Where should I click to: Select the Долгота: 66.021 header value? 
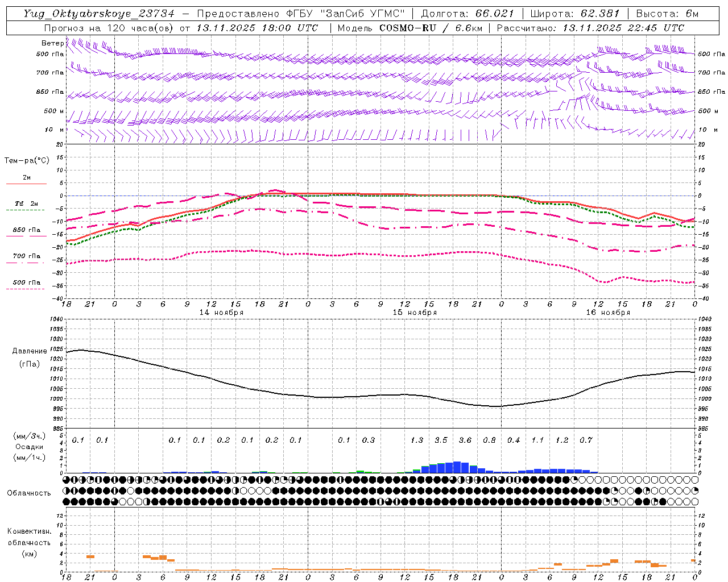click(468, 14)
